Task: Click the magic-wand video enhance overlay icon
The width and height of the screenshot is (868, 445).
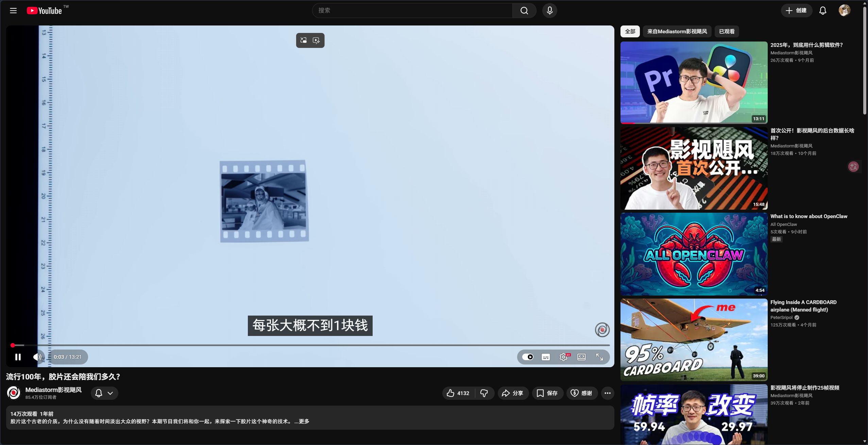Action: [317, 40]
